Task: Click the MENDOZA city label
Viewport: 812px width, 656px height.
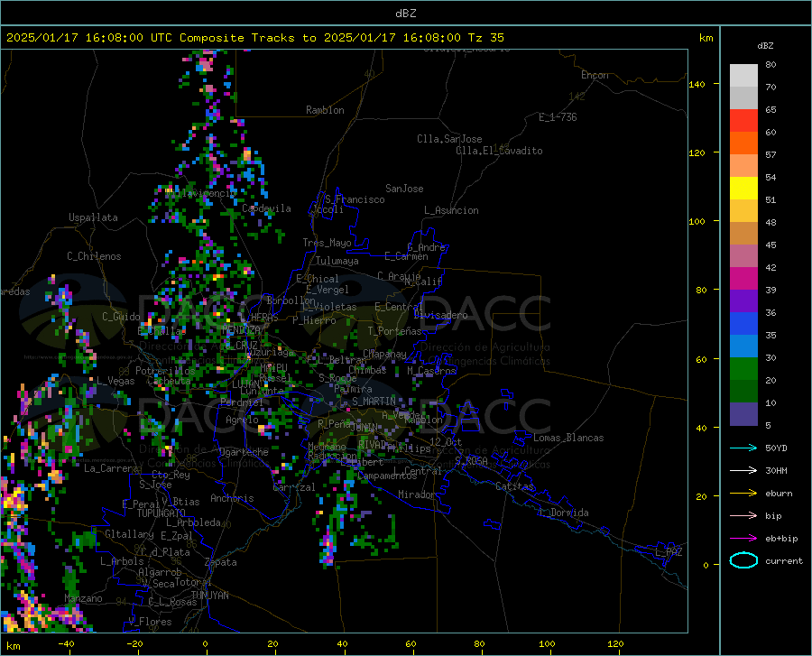Action: point(241,330)
